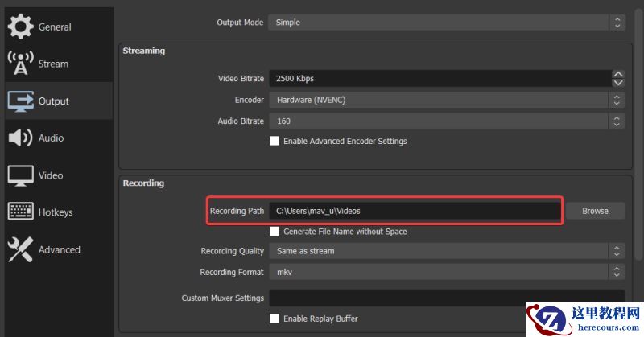Image resolution: width=644 pixels, height=337 pixels.
Task: Enable Advanced Encoder Settings checkbox
Action: [275, 141]
